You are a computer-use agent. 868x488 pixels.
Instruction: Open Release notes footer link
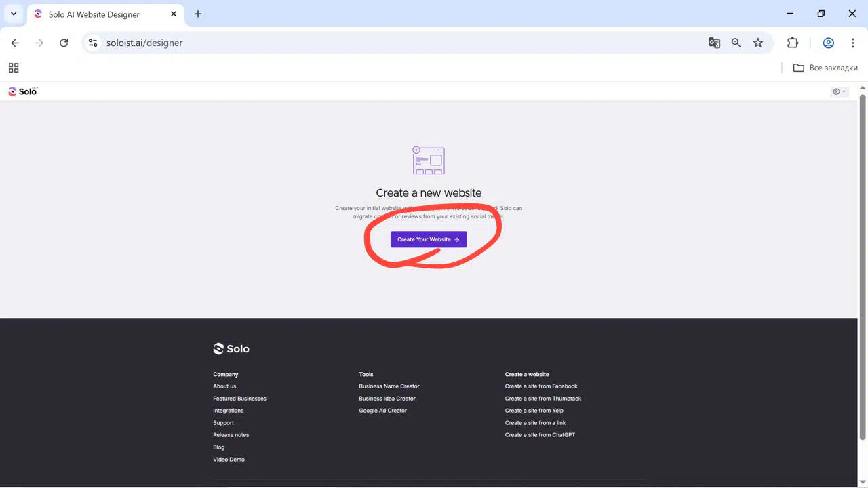coord(231,435)
